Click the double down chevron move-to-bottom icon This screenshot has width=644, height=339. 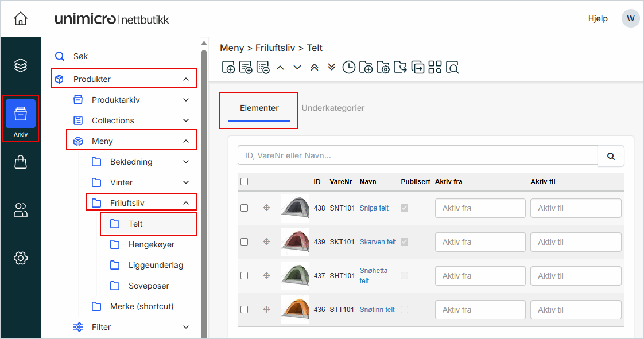pyautogui.click(x=331, y=67)
